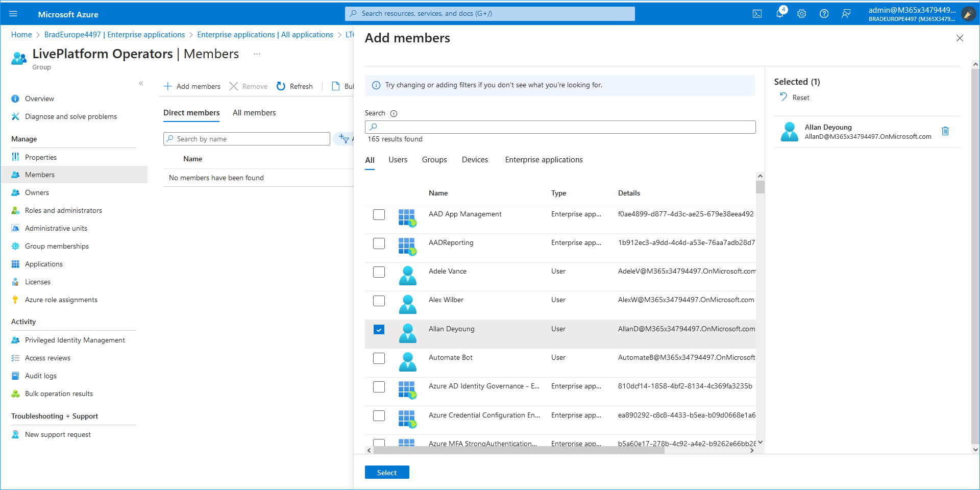Image resolution: width=980 pixels, height=490 pixels.
Task: Click the results list scroll down arrow
Action: click(x=760, y=442)
